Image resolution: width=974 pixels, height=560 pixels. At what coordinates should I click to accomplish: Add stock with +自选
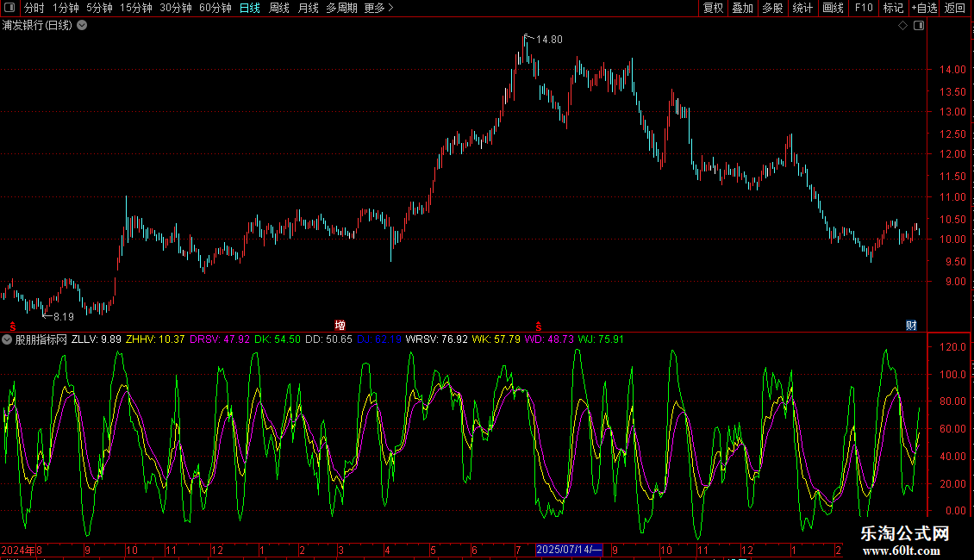click(924, 8)
